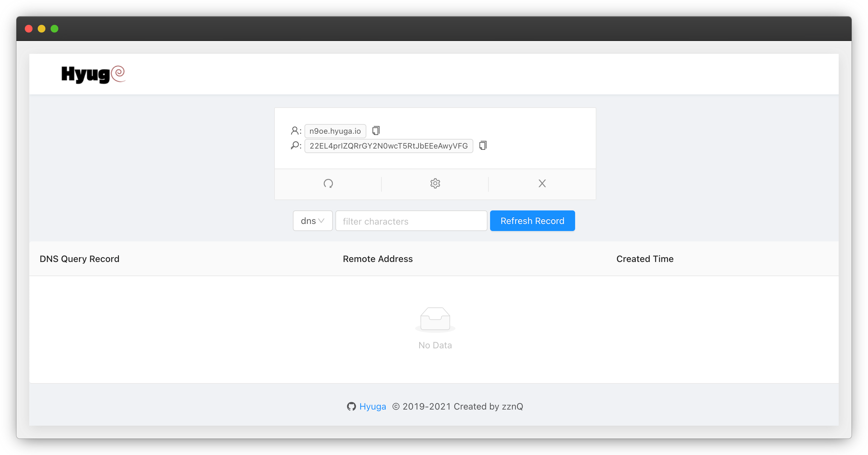Click the n9oe.hyuga.io domain tag

point(335,131)
